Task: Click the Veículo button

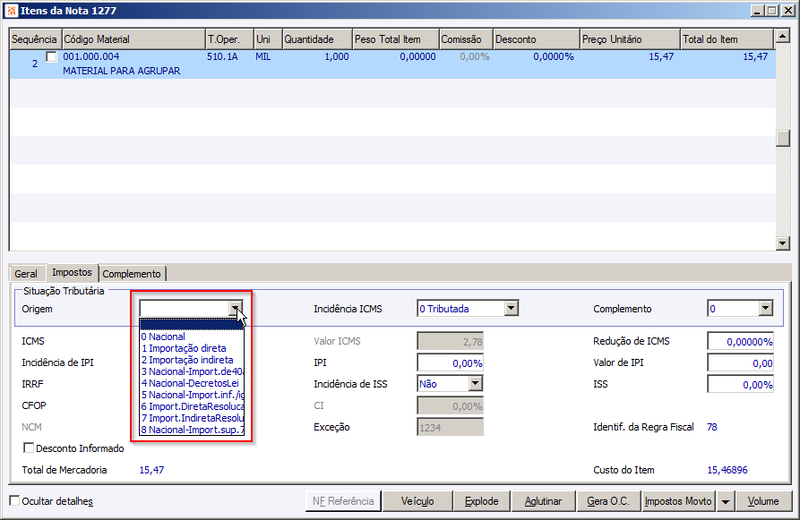Action: (417, 501)
